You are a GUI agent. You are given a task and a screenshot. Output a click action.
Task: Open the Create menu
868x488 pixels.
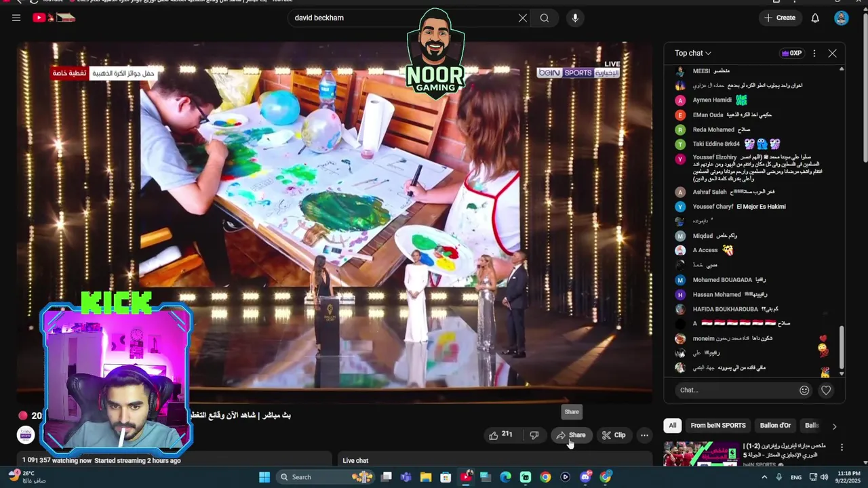pos(780,18)
